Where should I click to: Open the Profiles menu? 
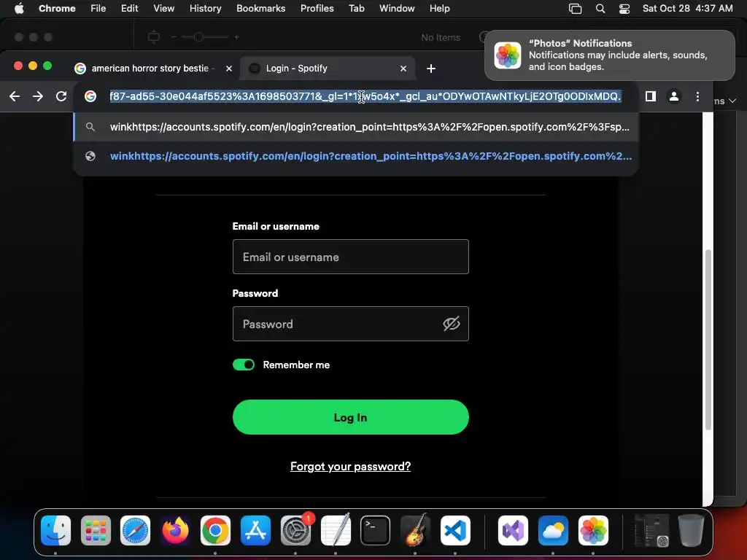click(317, 8)
